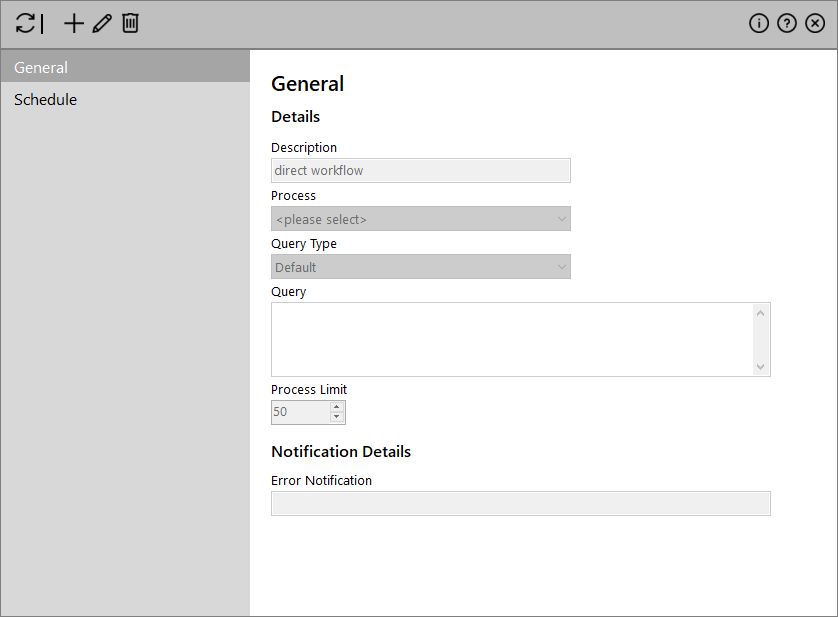Click the refresh icon in toolbar
Image resolution: width=838 pixels, height=617 pixels.
[25, 24]
